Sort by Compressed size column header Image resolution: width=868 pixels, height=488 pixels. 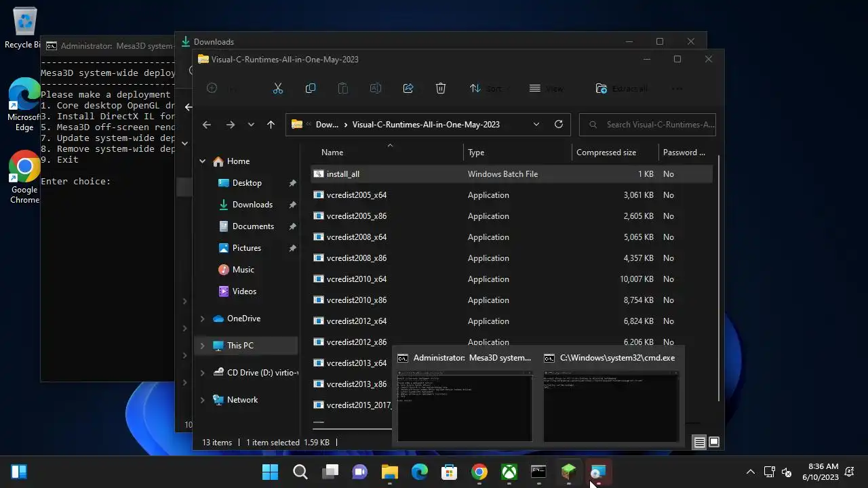click(606, 152)
